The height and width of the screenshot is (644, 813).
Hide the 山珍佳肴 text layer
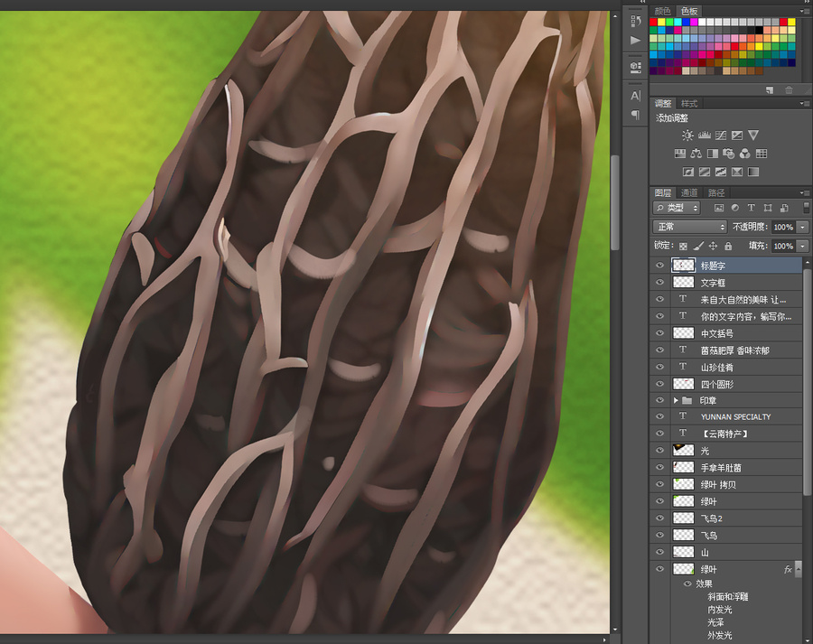(659, 367)
